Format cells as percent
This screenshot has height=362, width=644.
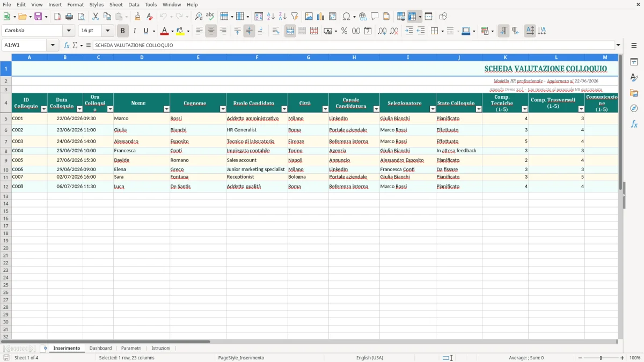click(x=345, y=31)
